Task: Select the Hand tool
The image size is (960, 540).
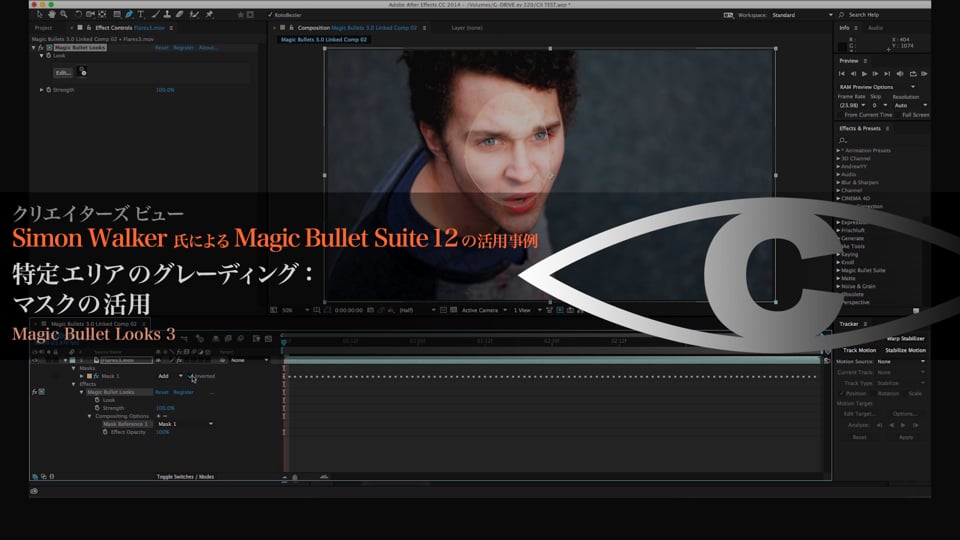Action: (51, 14)
